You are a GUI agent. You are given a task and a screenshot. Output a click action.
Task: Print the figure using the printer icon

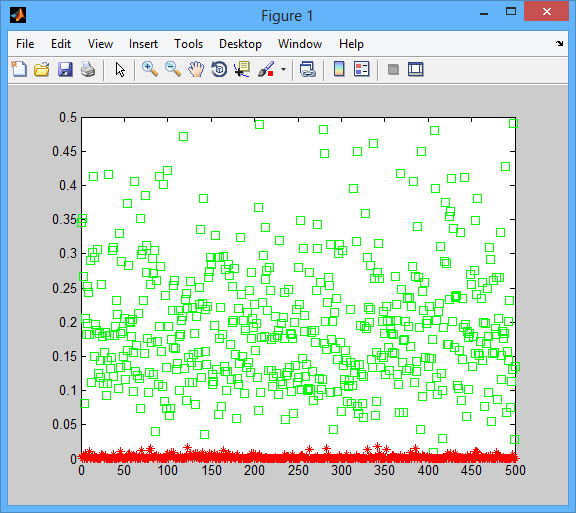[x=88, y=69]
